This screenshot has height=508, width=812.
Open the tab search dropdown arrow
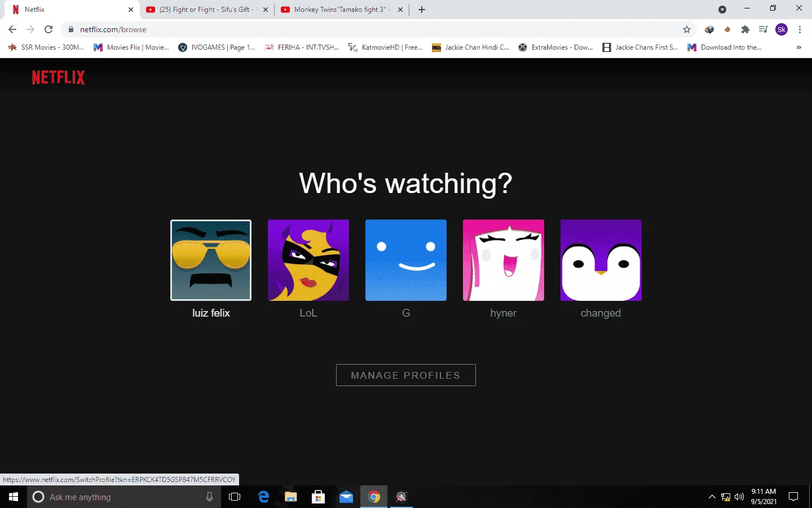(722, 10)
